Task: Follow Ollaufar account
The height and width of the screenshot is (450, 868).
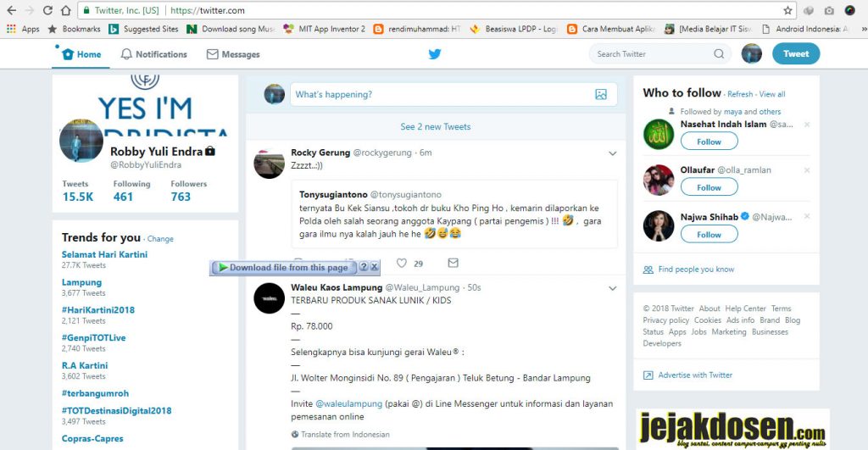Action: [x=709, y=187]
